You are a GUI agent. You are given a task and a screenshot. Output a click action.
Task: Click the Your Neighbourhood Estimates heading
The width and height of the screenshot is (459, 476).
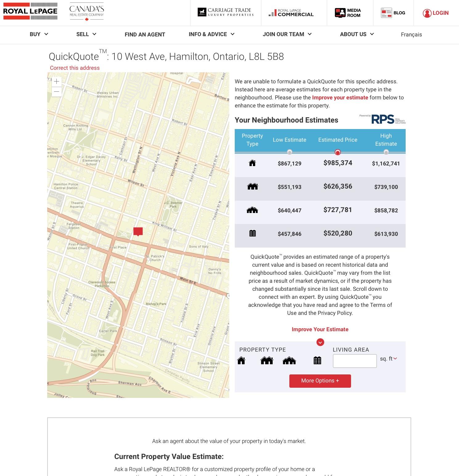[286, 120]
